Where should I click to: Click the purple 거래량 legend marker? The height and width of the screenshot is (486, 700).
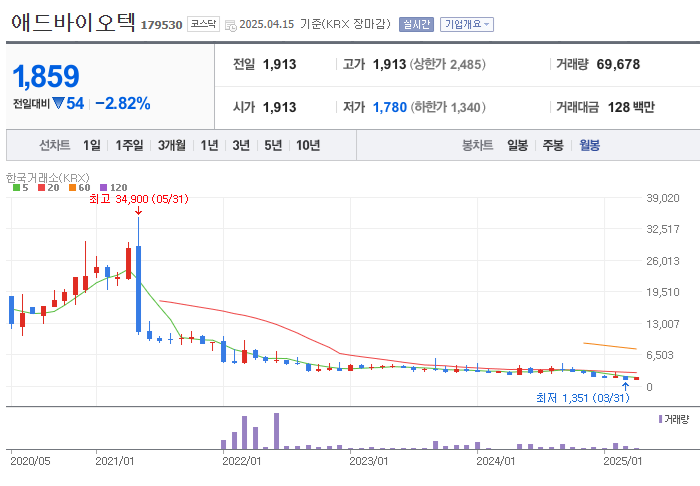click(x=660, y=419)
